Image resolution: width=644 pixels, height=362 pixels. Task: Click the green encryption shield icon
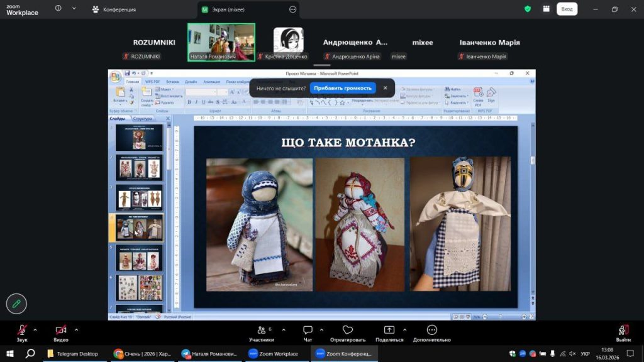[x=528, y=9]
